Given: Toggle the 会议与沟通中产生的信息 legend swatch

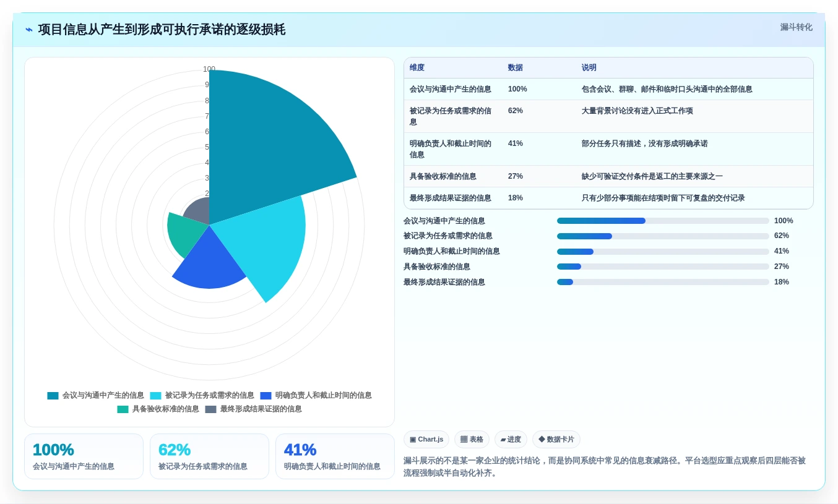Looking at the screenshot, I should click(53, 396).
